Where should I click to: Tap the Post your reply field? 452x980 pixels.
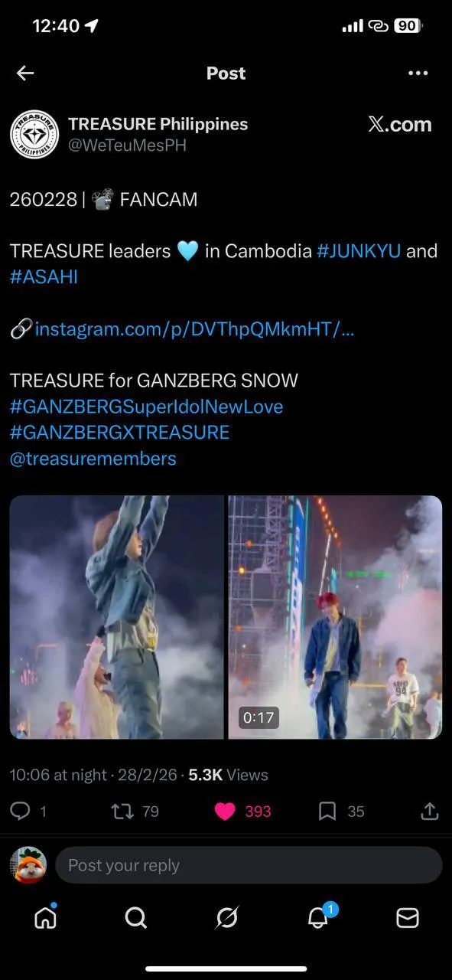(249, 865)
